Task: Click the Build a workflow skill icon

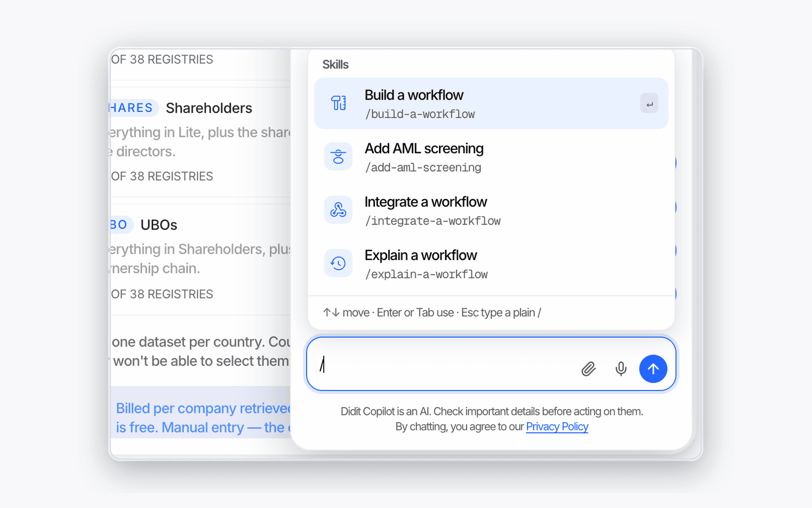Action: tap(339, 103)
